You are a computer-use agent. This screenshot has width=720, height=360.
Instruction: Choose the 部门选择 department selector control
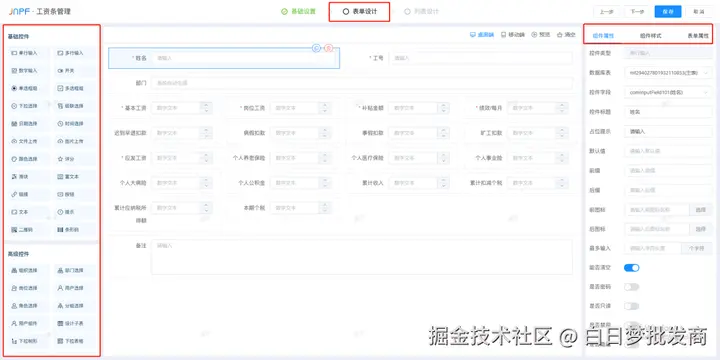pos(75,270)
